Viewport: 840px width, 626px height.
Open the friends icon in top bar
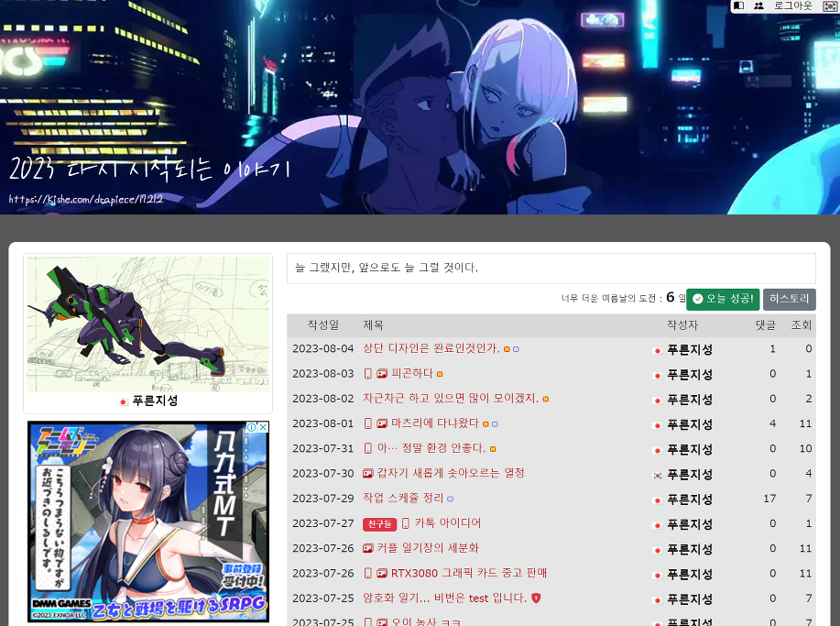click(x=758, y=5)
